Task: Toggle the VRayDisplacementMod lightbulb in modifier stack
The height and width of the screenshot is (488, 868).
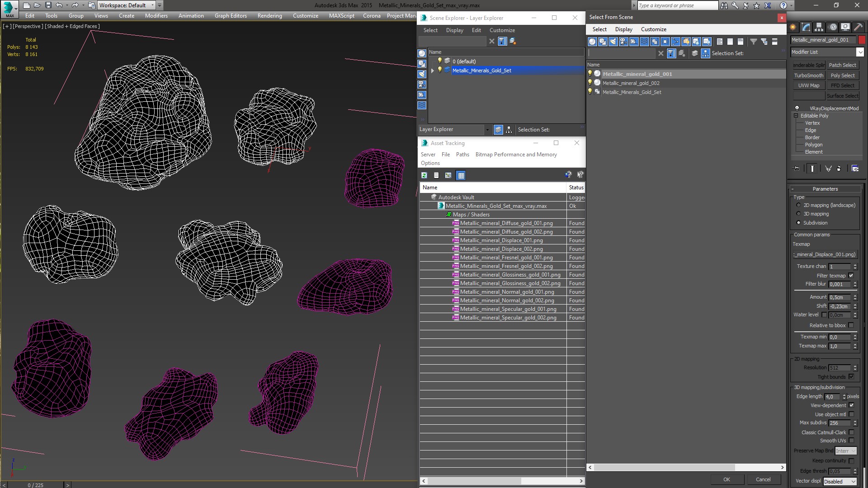Action: 797,108
